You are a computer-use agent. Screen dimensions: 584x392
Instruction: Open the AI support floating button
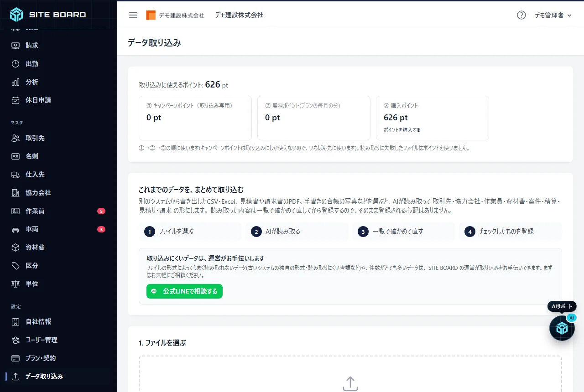pos(562,328)
